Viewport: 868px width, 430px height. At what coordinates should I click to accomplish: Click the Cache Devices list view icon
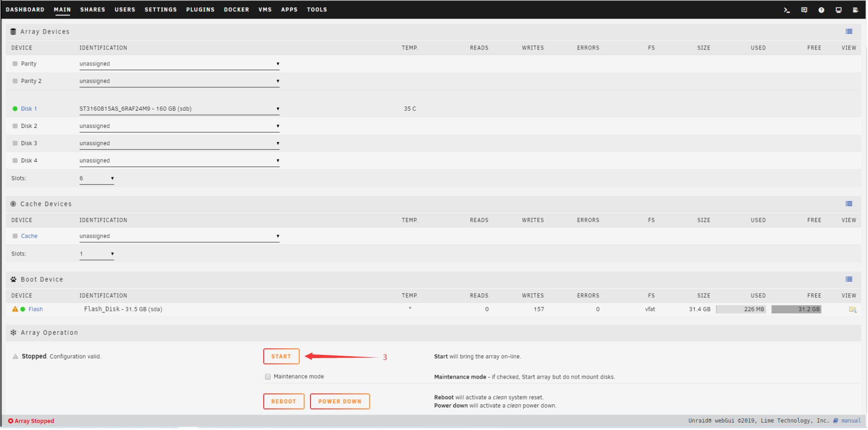pyautogui.click(x=849, y=204)
